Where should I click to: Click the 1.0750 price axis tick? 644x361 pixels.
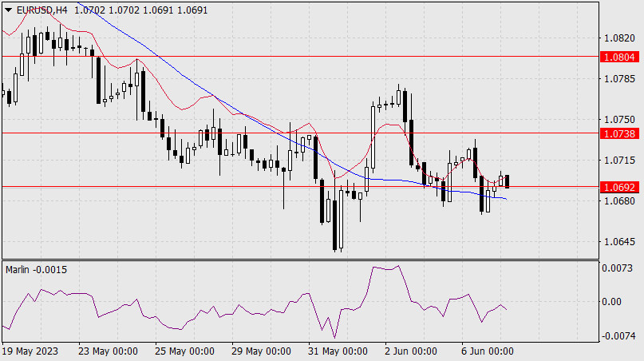[620, 119]
